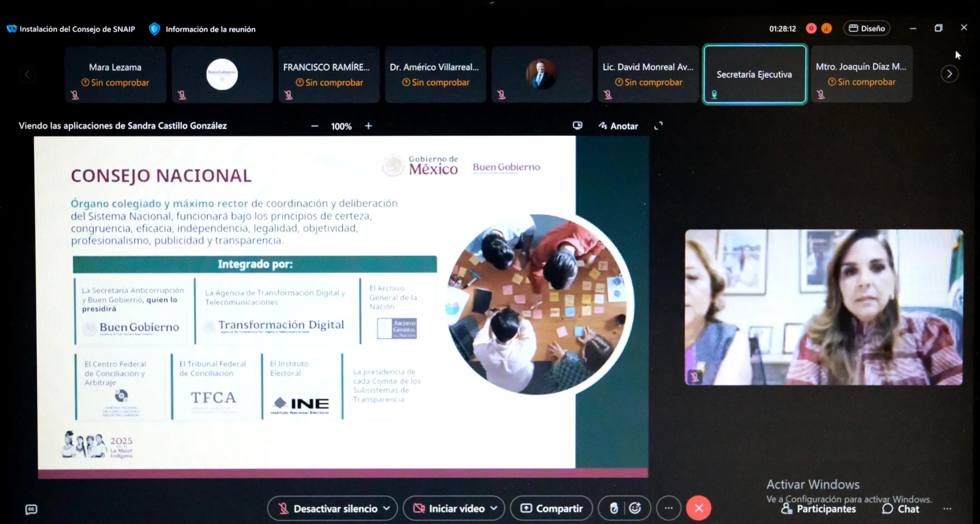This screenshot has width=980, height=524.
Task: Open more options ellipsis in control bar
Action: [668, 508]
